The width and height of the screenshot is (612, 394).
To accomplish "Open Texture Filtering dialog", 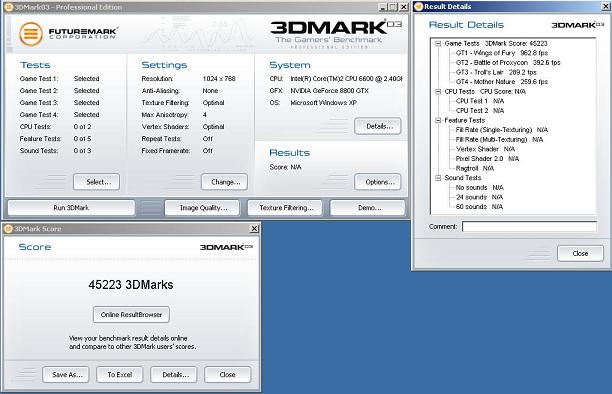I will (286, 208).
